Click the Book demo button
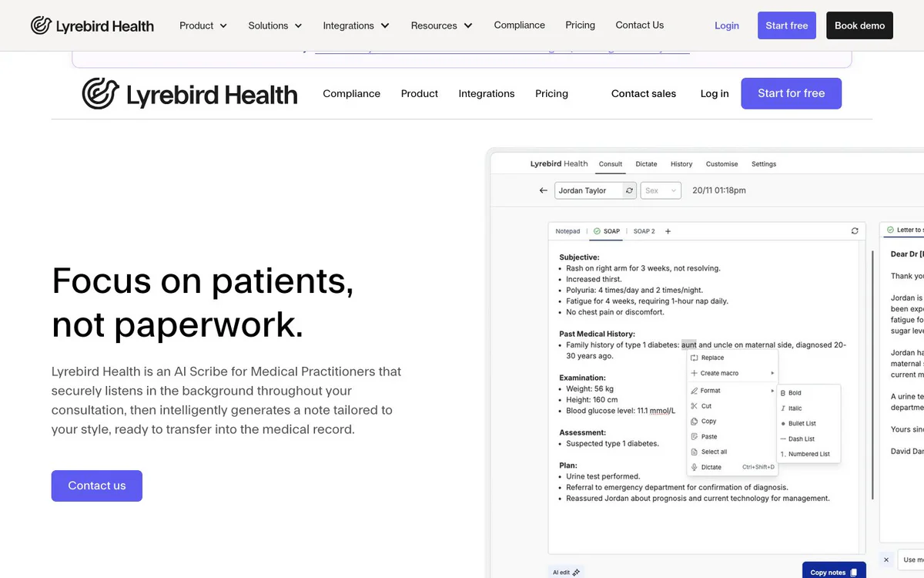This screenshot has width=924, height=578. (x=859, y=25)
